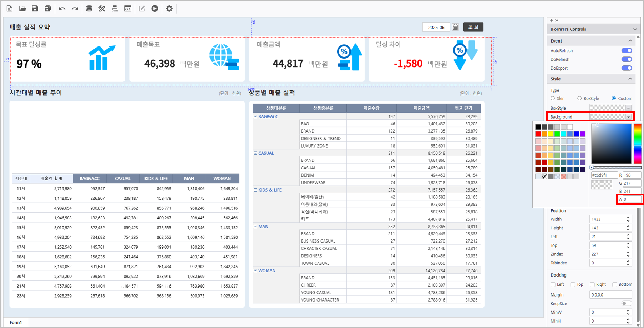Disable the DoExport switch
Viewport: 644px width, 328px height.
627,68
